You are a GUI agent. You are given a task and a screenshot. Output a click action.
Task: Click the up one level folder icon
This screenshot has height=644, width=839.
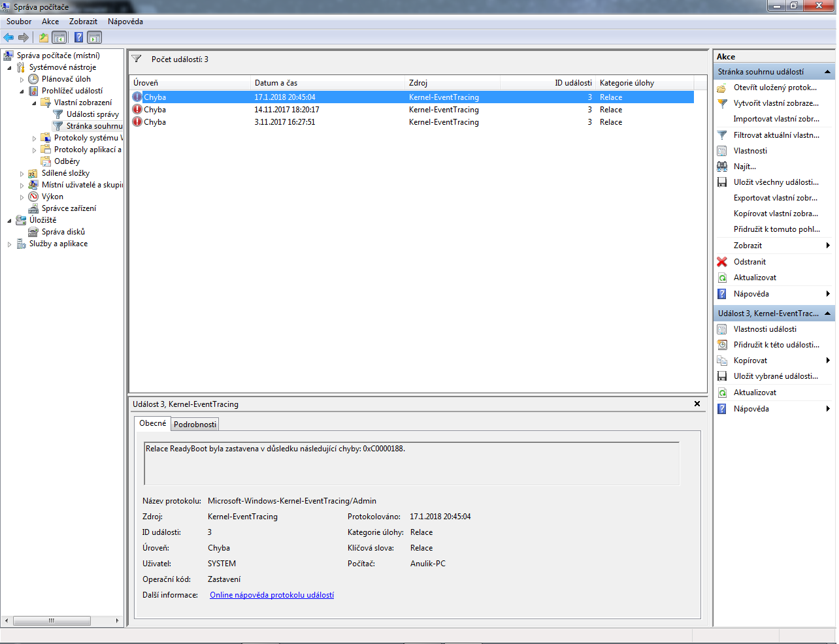[43, 37]
